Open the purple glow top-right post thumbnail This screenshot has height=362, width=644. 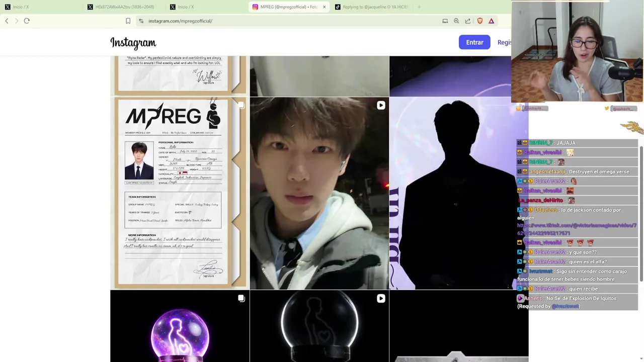451,76
